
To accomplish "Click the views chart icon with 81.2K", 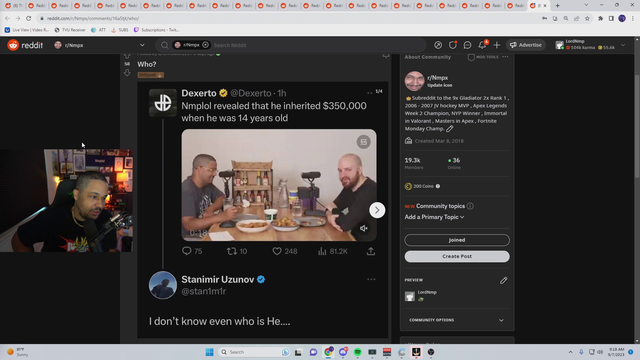I will [322, 251].
